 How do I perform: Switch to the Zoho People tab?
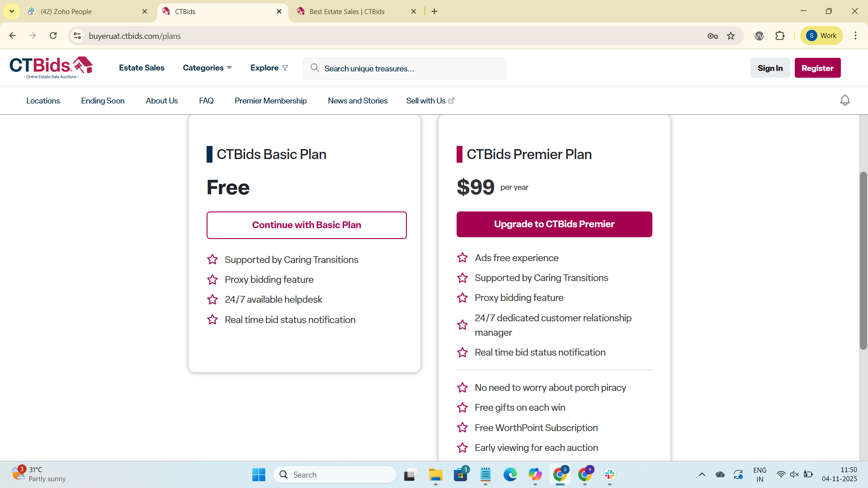pos(66,11)
